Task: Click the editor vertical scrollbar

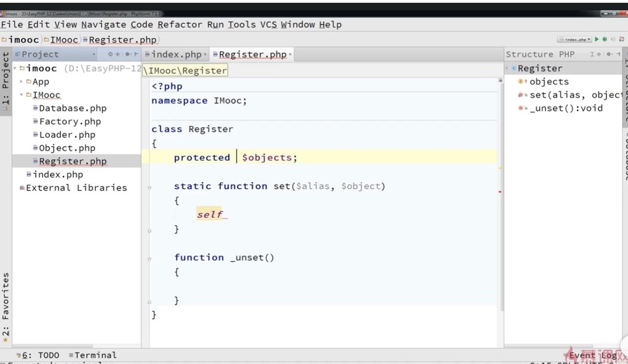Action: (x=502, y=187)
